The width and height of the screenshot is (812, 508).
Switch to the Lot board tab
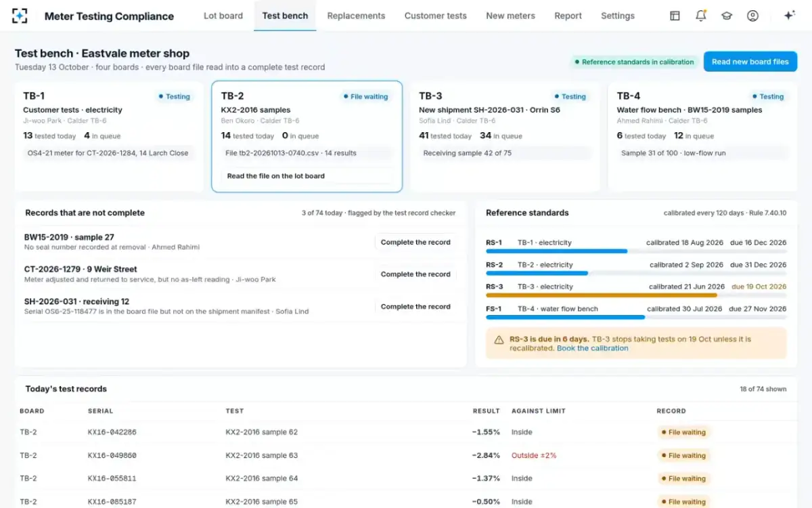(223, 16)
